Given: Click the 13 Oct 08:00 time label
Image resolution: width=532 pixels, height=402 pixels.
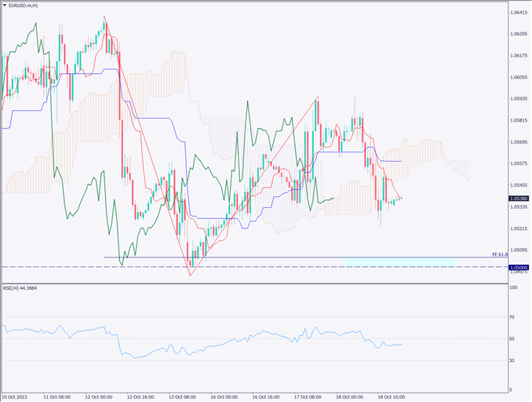Looking at the screenshot, I should tap(184, 397).
